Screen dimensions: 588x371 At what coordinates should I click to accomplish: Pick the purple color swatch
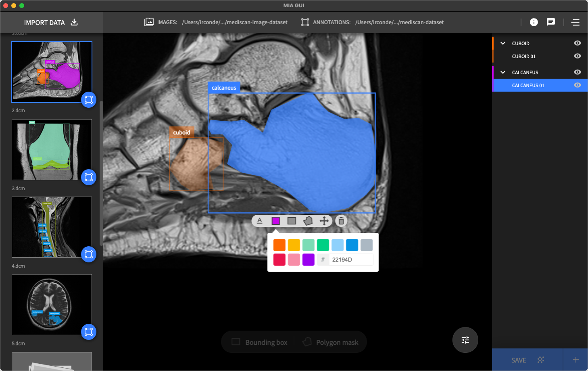coord(309,260)
